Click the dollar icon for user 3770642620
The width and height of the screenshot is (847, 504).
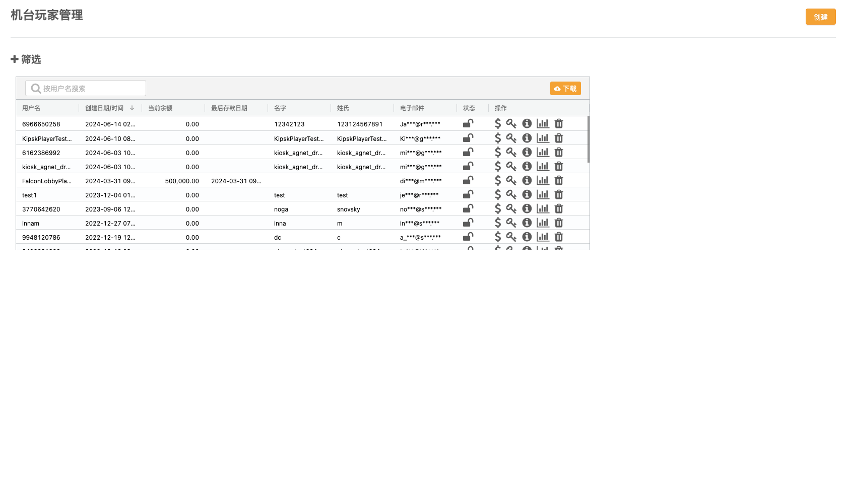tap(498, 209)
